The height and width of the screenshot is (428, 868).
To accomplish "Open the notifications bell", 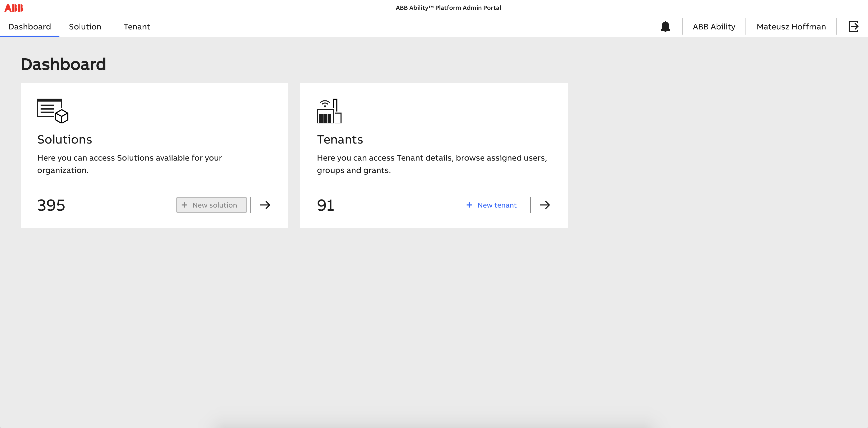I will [x=665, y=26].
